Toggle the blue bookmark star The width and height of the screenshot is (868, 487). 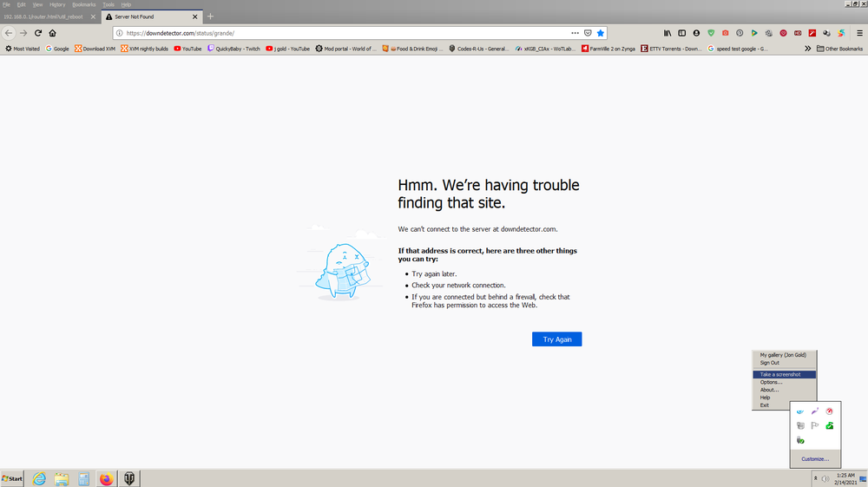(x=601, y=33)
